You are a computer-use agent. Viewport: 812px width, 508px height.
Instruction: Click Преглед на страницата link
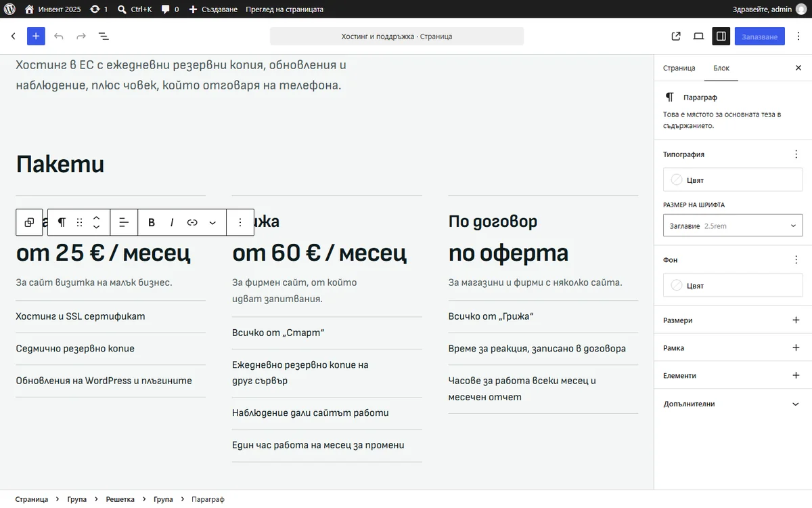(x=284, y=9)
